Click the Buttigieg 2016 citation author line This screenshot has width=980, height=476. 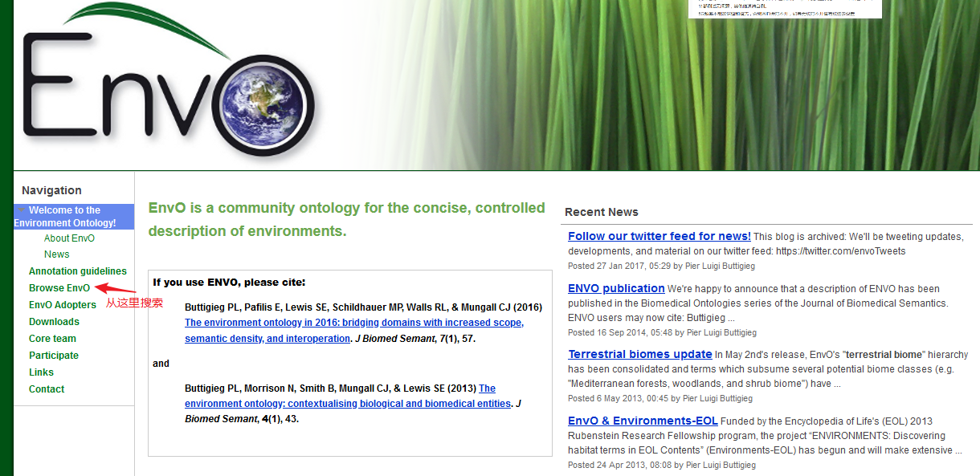[363, 307]
